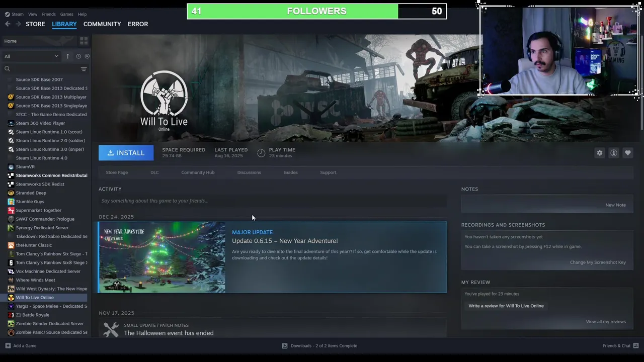644x362 pixels.
Task: Click the Followers goal progress bar
Action: 316,11
